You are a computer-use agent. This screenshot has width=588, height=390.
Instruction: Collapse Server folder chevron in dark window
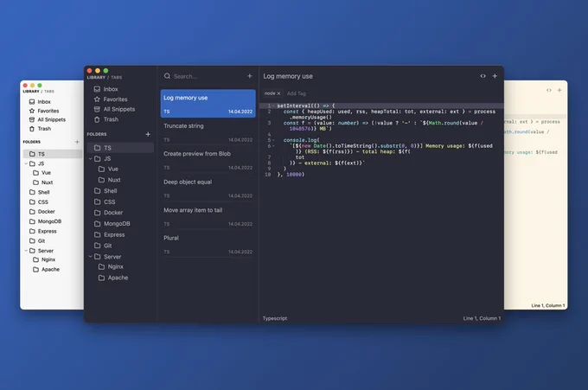pyautogui.click(x=91, y=257)
